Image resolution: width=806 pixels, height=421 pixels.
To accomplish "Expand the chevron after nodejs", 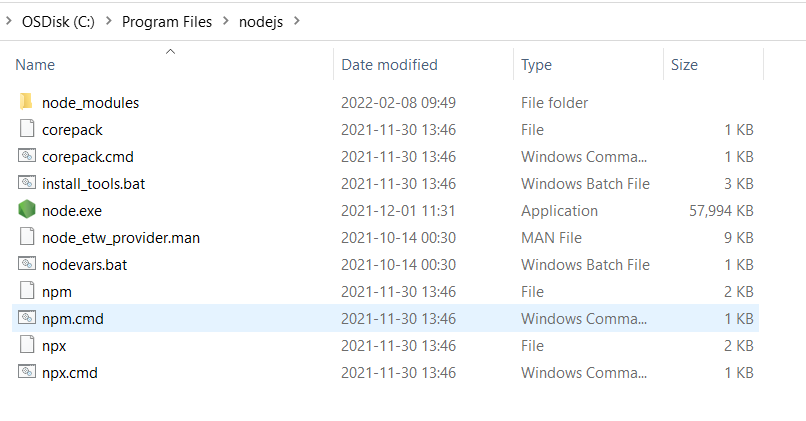I will (297, 21).
